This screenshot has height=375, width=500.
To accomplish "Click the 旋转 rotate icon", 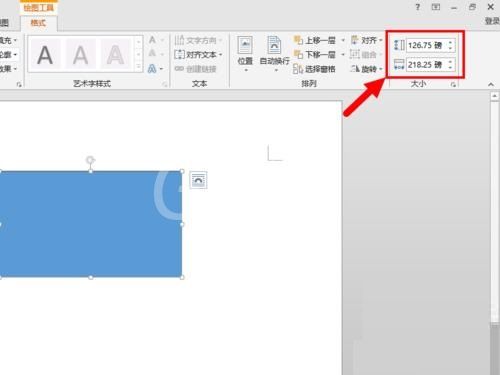I will pyautogui.click(x=355, y=69).
